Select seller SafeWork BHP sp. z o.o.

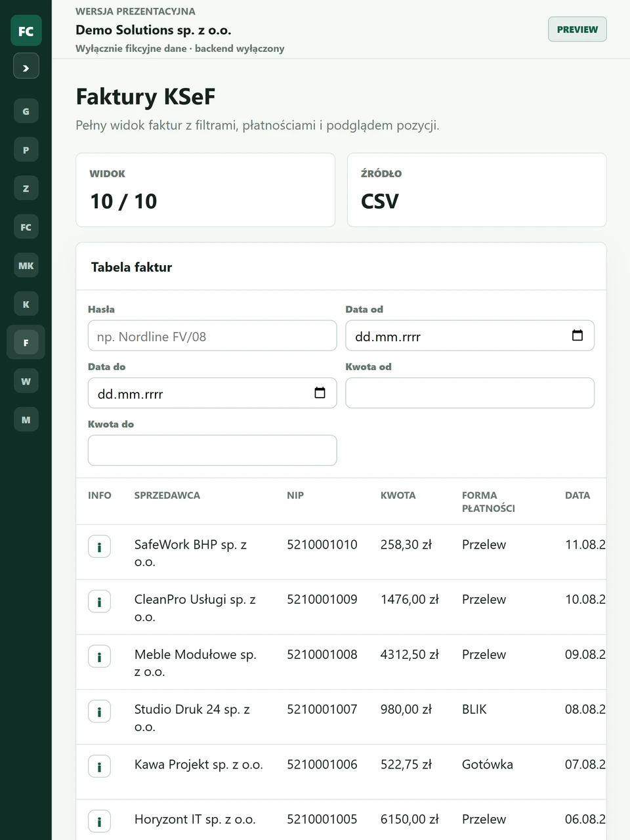point(190,553)
